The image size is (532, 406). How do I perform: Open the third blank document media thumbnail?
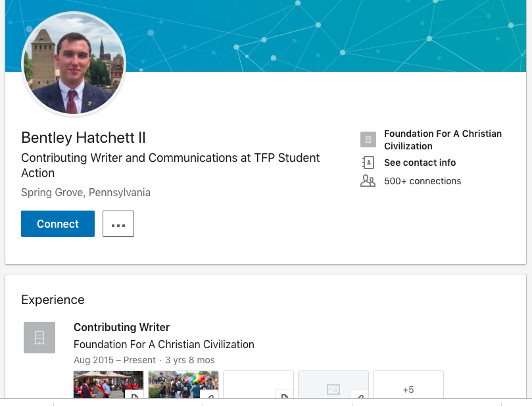[x=258, y=384]
